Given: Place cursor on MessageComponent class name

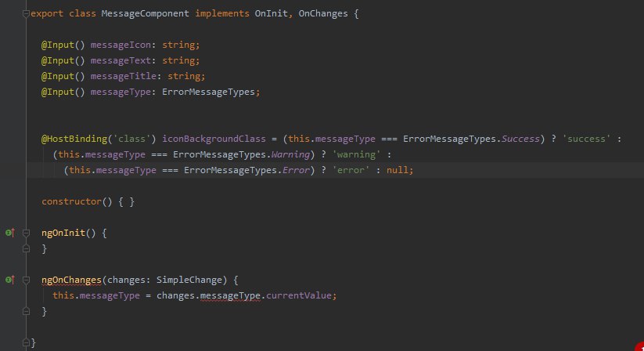Looking at the screenshot, I should tap(145, 13).
